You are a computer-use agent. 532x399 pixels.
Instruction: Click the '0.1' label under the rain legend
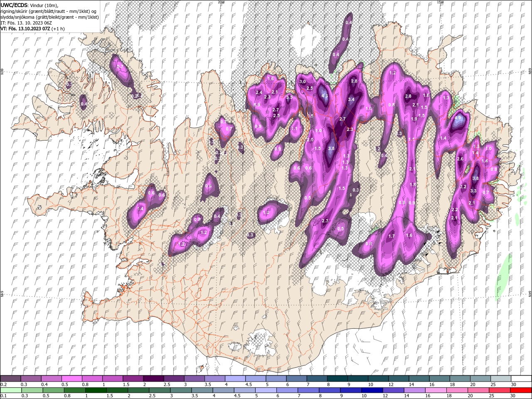pyautogui.click(x=3, y=396)
